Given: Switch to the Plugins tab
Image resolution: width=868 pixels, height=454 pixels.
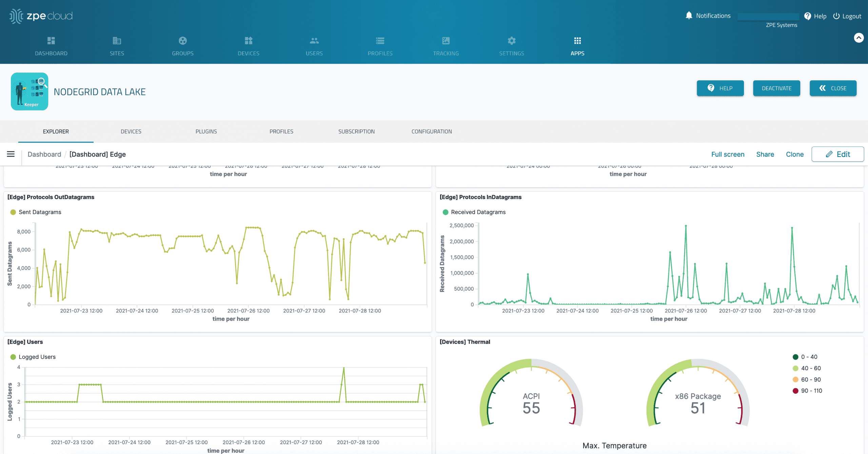Looking at the screenshot, I should (206, 132).
